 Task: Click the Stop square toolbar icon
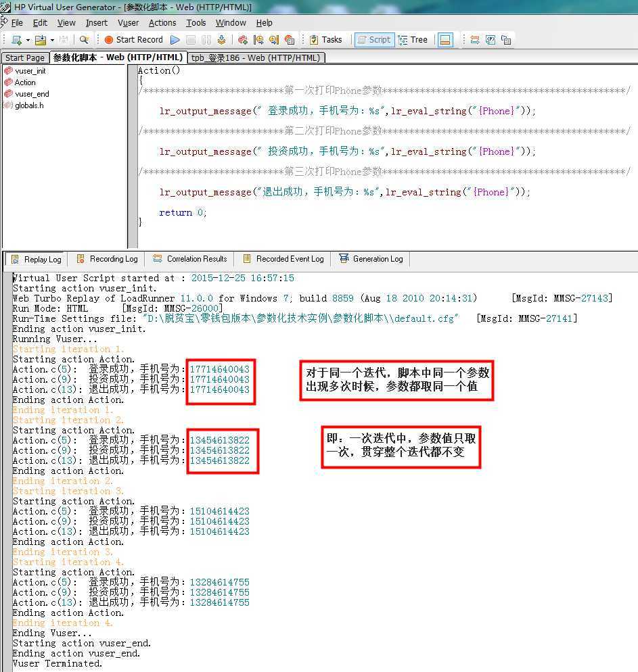click(x=191, y=40)
